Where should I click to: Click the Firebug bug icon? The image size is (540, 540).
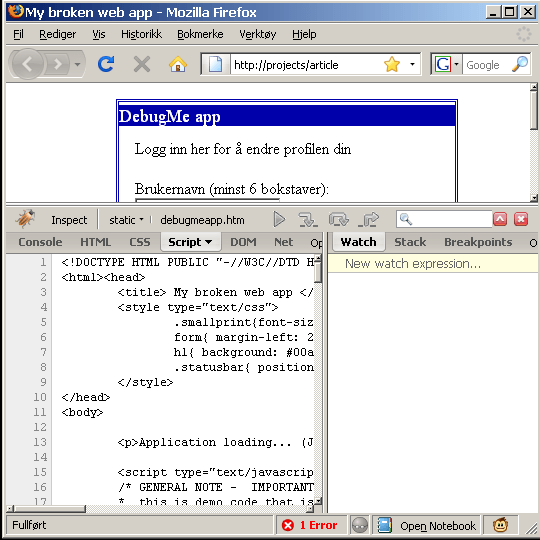(25, 219)
